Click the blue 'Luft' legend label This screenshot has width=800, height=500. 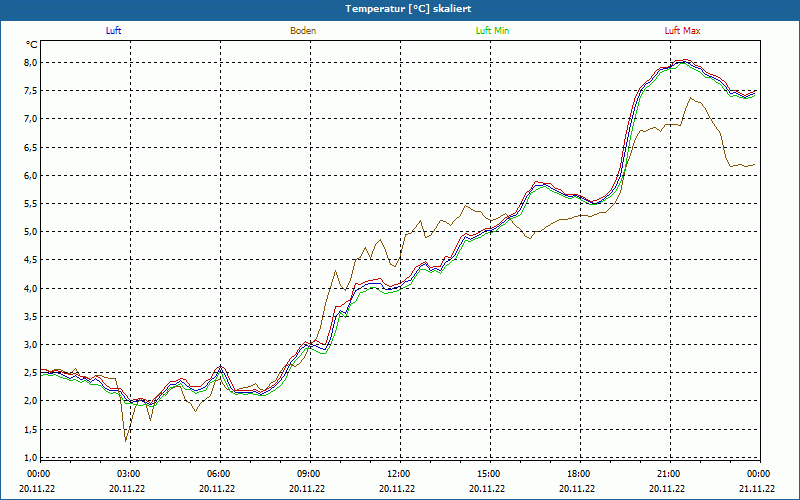(113, 31)
